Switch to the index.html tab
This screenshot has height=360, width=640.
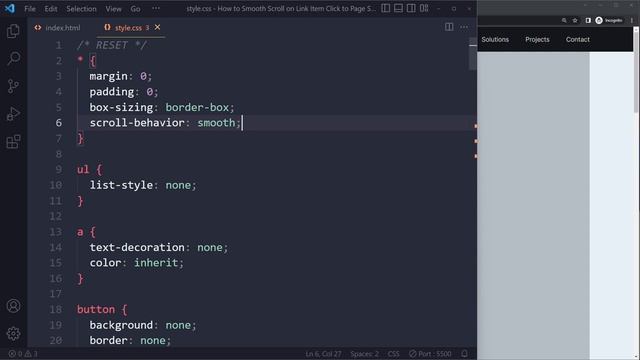click(x=58, y=28)
